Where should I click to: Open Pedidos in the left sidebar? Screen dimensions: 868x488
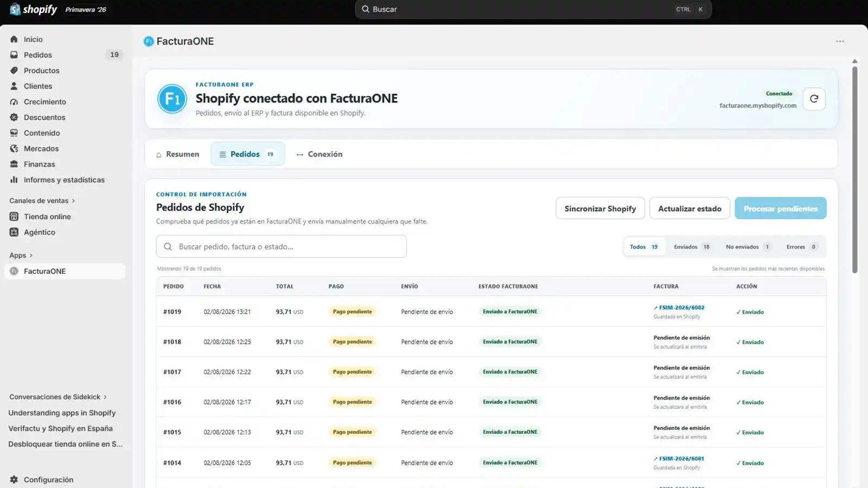pyautogui.click(x=65, y=55)
